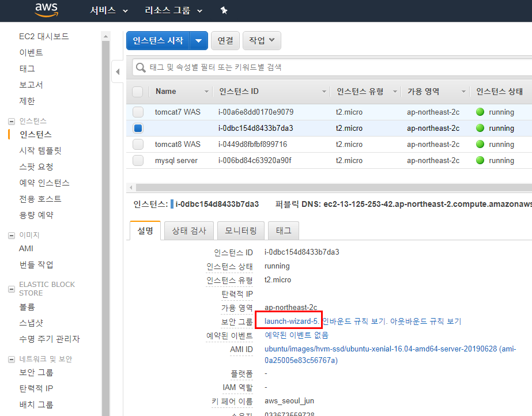Open 스팟 요청 in sidebar

[36, 167]
